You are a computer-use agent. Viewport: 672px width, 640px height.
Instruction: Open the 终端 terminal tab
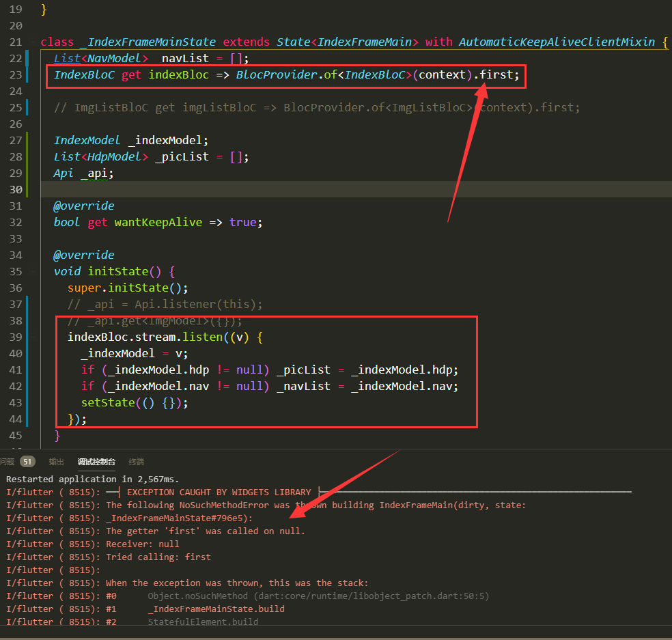coord(137,462)
